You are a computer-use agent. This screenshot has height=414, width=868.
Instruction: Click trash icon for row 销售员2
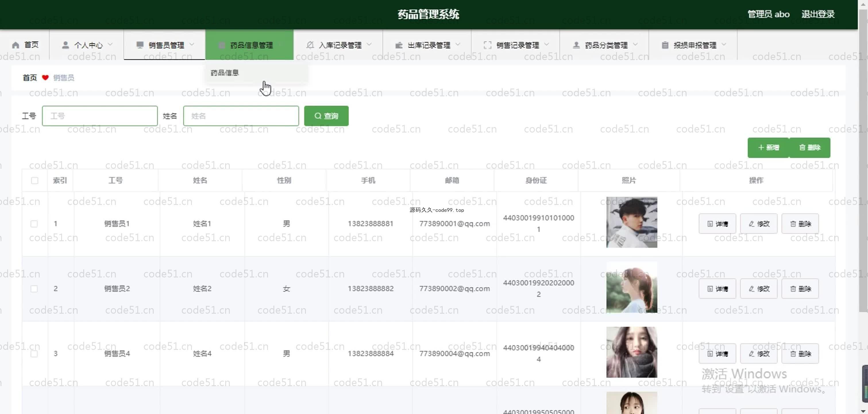(x=793, y=289)
